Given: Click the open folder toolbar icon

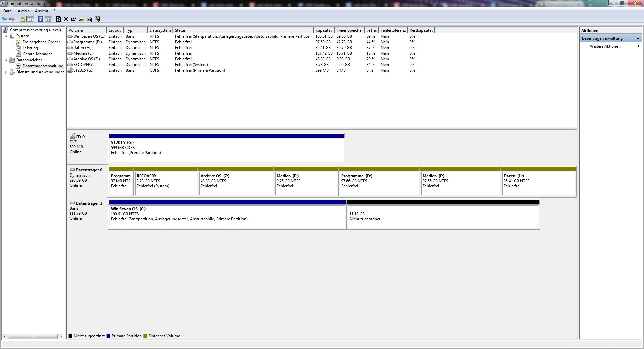Looking at the screenshot, I should coord(82,19).
